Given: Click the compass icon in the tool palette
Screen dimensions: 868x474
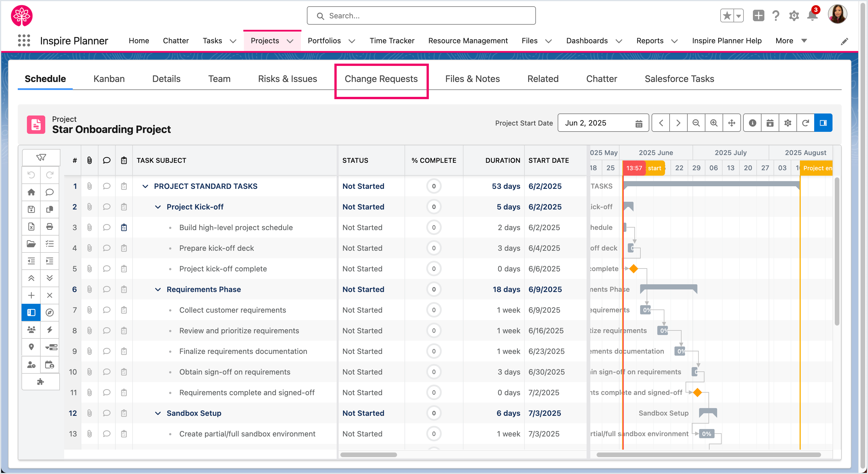Looking at the screenshot, I should point(50,312).
